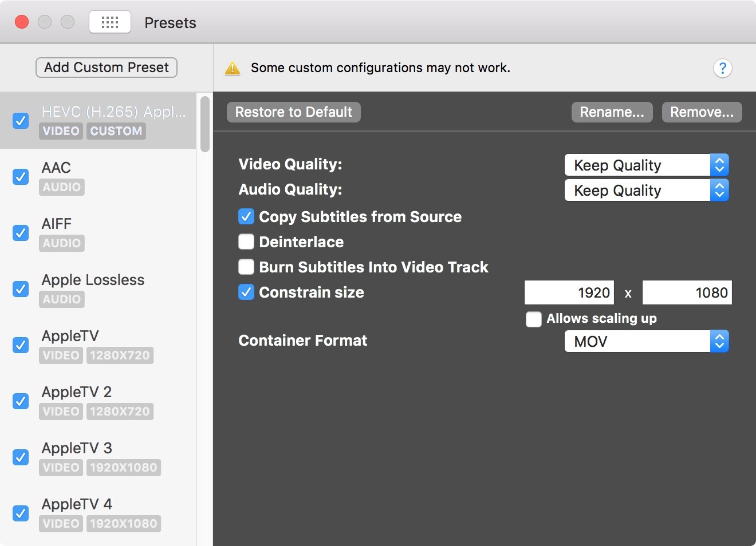756x546 pixels.
Task: Click the width field showing 1920
Action: tap(569, 292)
